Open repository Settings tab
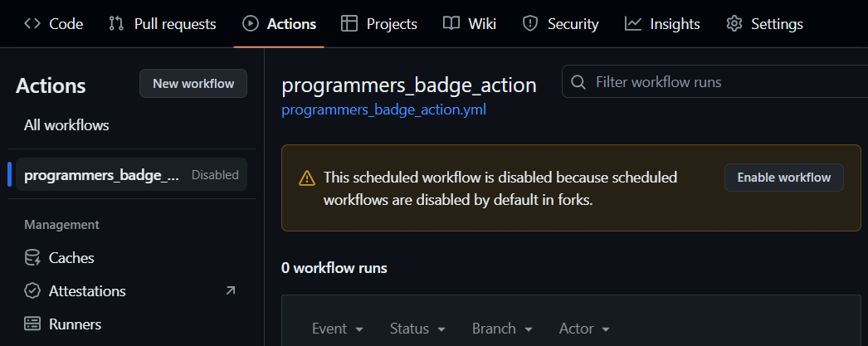 click(x=764, y=24)
